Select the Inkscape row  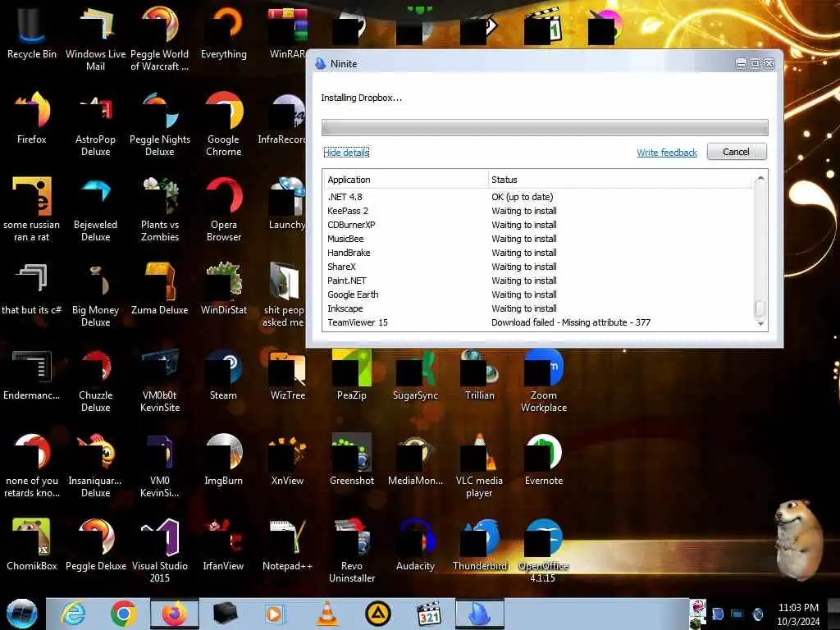[538, 308]
